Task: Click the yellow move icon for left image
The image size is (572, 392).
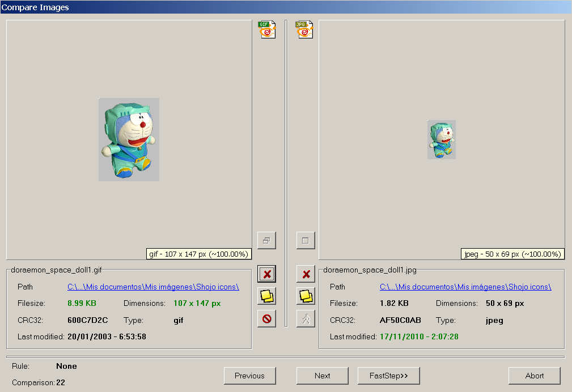Action: (x=267, y=296)
